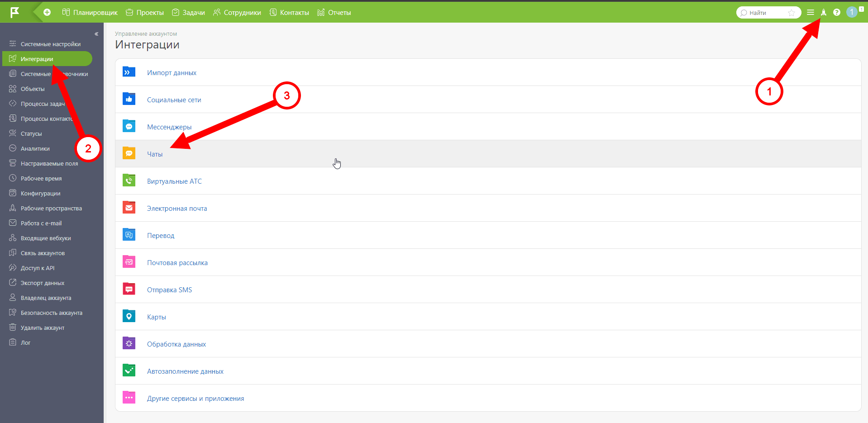
Task: Click the star favorites icon in search
Action: (x=792, y=13)
